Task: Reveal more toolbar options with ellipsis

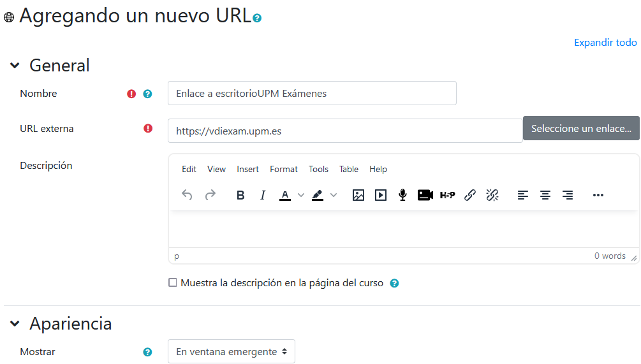Action: pyautogui.click(x=598, y=195)
